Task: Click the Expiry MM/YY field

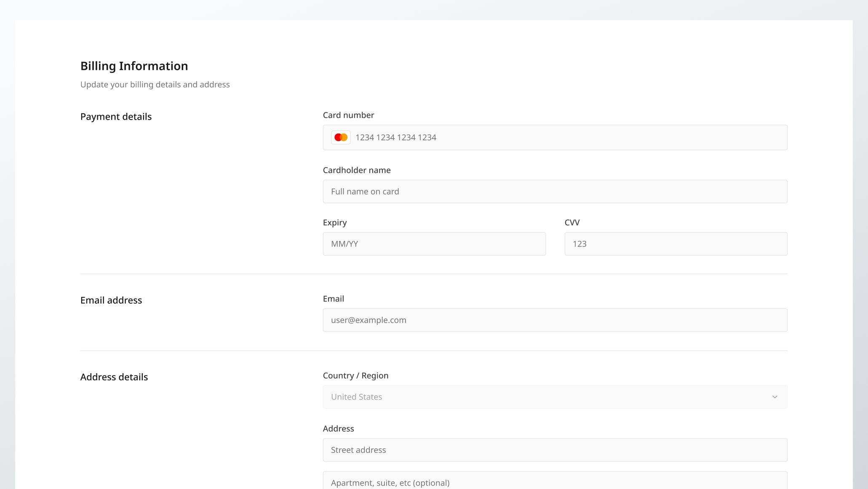Action: (x=434, y=244)
